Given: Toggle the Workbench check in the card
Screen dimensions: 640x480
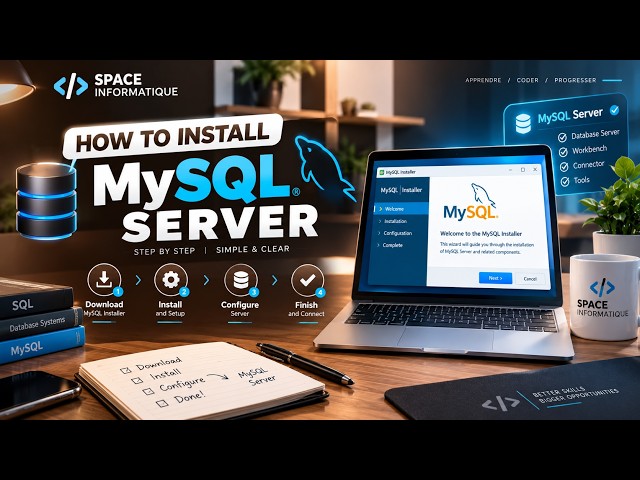Looking at the screenshot, I should tap(563, 152).
